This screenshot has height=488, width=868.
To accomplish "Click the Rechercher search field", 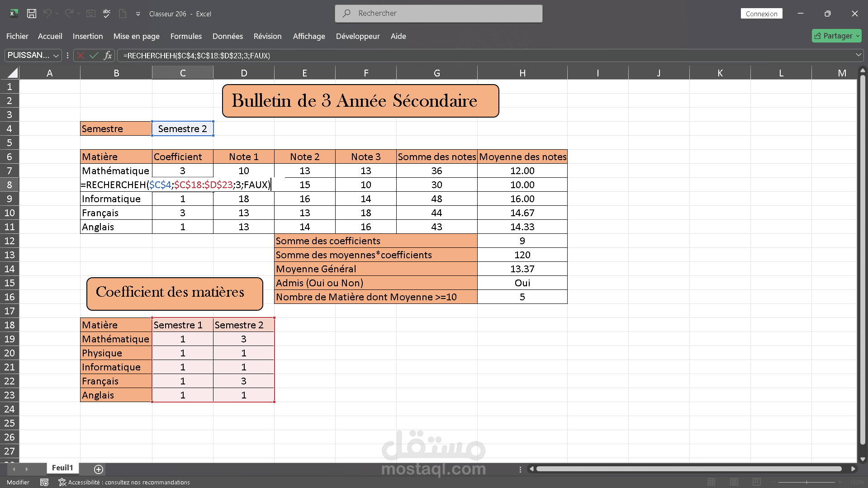I will coord(438,14).
